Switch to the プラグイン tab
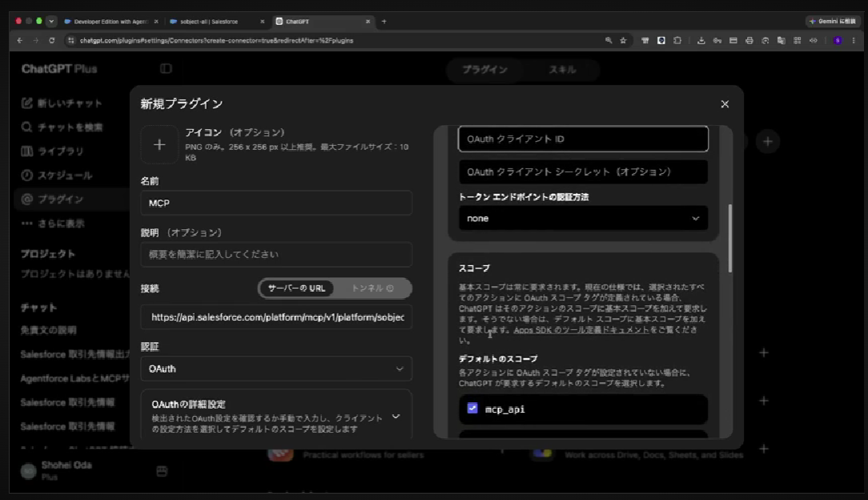The width and height of the screenshot is (868, 500). coord(485,70)
